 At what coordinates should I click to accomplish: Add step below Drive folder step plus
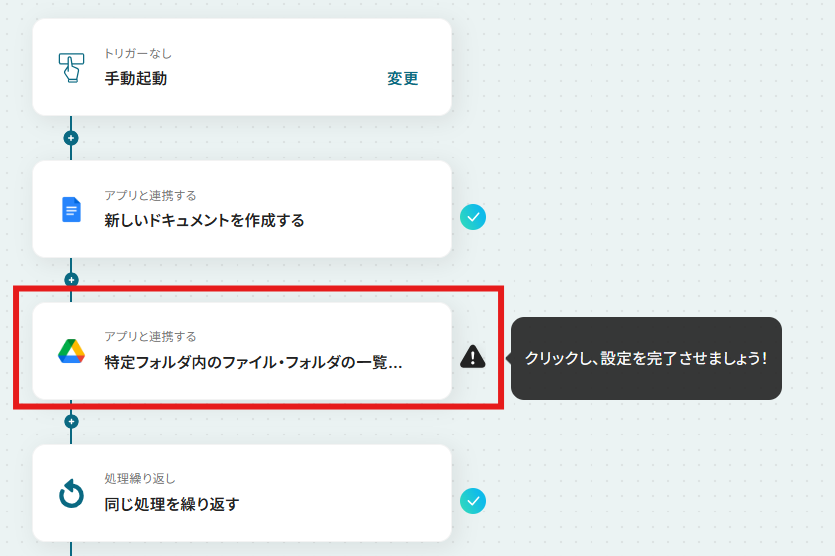71,421
